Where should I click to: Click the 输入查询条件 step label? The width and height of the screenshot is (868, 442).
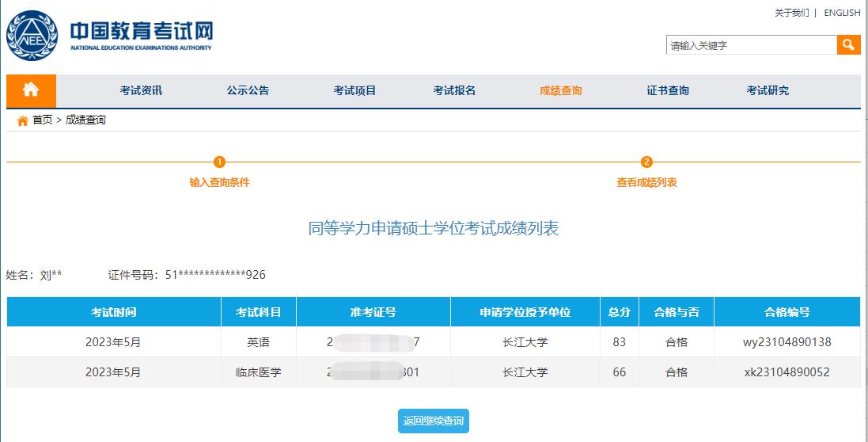219,182
